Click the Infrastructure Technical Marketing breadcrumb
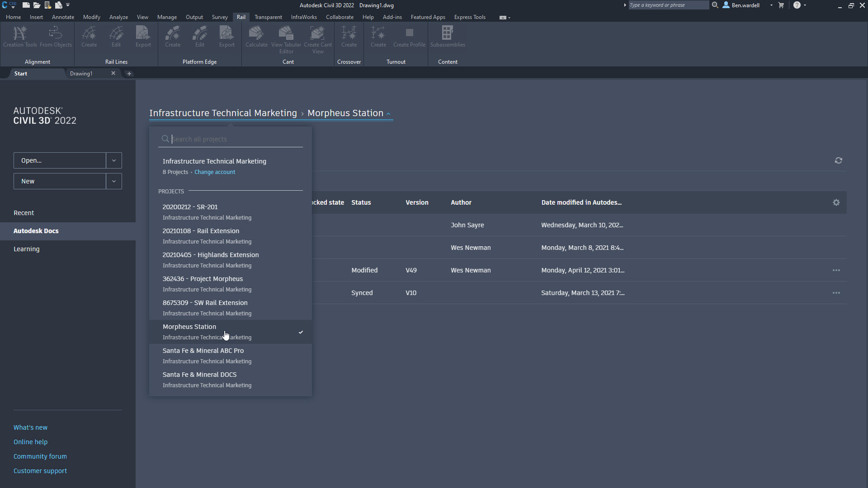Viewport: 868px width, 488px height. [x=223, y=113]
